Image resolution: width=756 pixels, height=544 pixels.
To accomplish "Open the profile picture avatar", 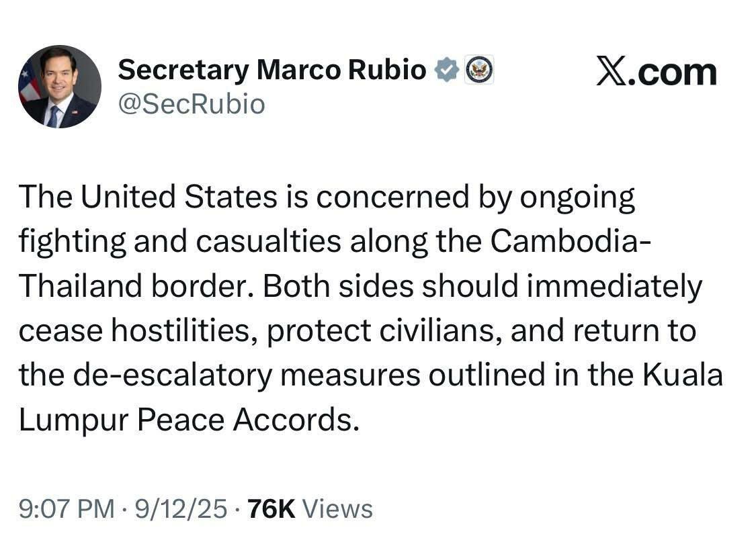I will [59, 87].
